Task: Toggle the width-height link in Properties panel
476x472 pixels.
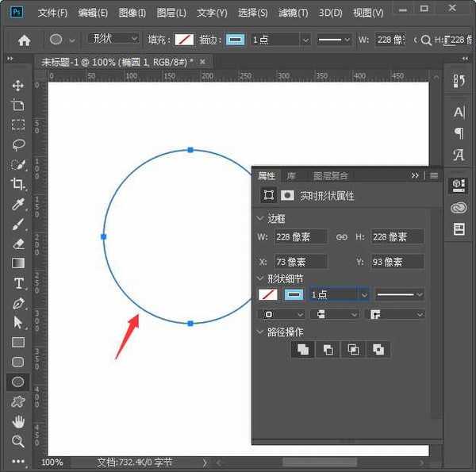Action: click(x=342, y=236)
